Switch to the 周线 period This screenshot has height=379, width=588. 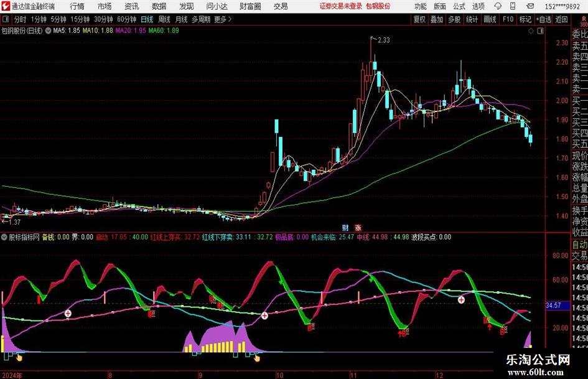point(164,19)
